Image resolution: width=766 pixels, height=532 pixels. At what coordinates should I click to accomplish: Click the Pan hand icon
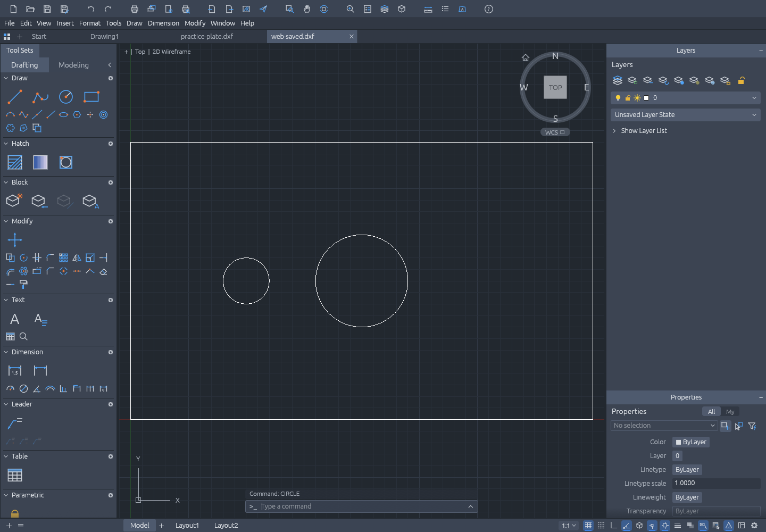click(x=307, y=9)
